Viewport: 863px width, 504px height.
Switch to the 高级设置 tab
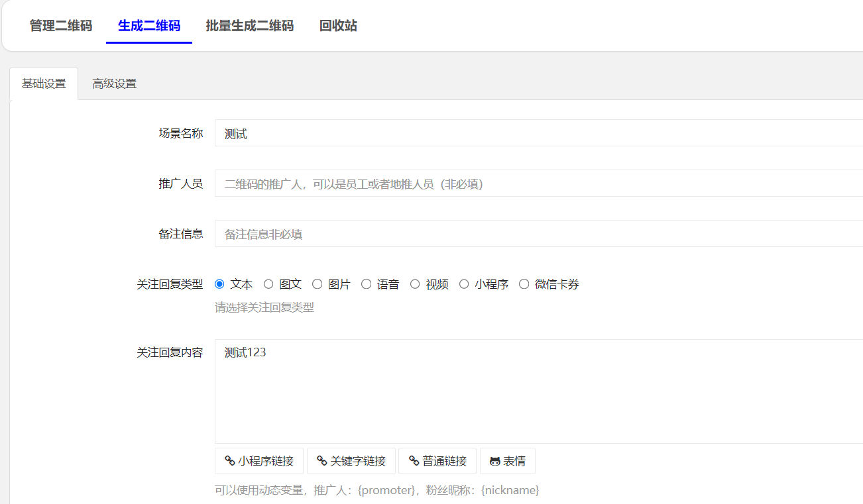[114, 83]
